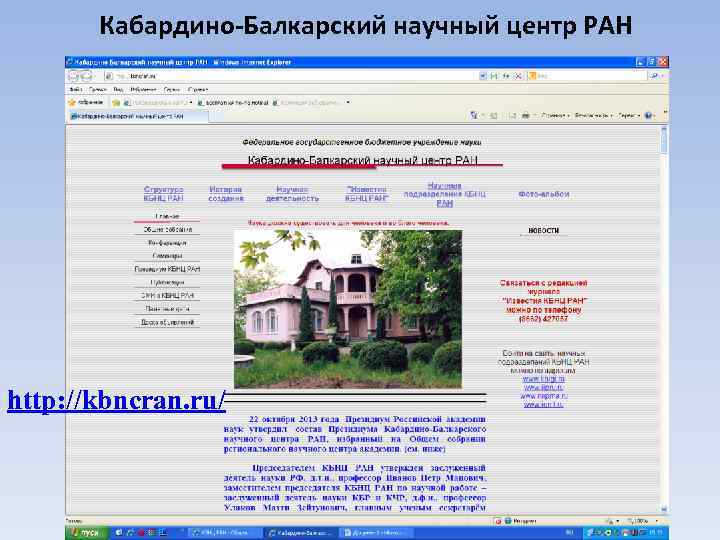This screenshot has height=540, width=720.
Task: Click the Add to Favorites Bar icon
Action: (116, 103)
